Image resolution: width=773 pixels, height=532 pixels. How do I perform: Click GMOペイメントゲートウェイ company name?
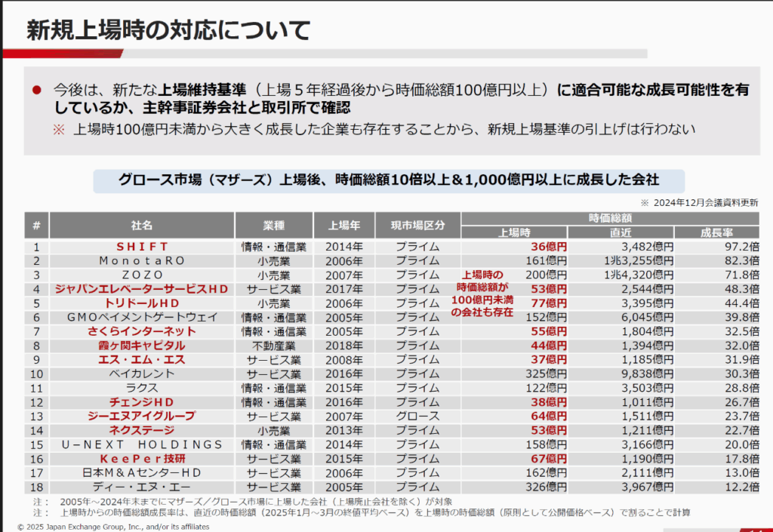point(143,317)
